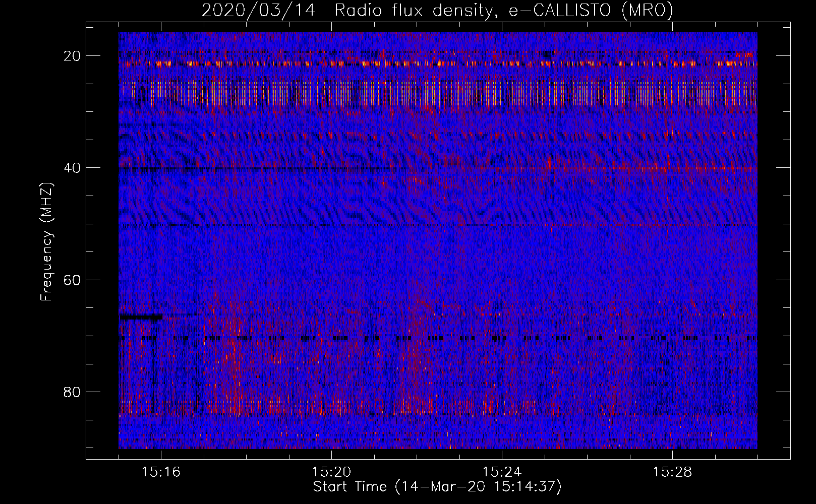
Task: Click the 15:28 time tick label
Action: pyautogui.click(x=672, y=472)
